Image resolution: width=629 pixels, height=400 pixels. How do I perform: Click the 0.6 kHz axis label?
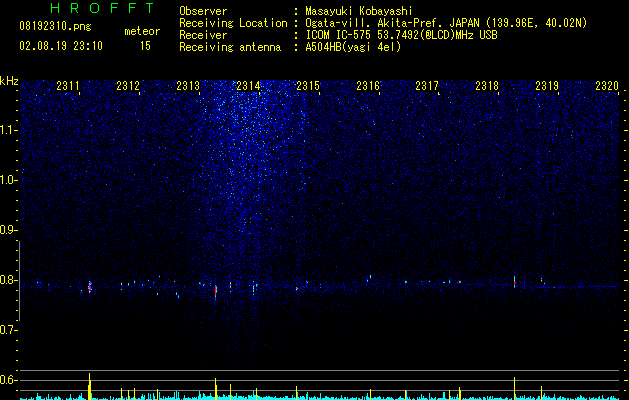coord(8,380)
